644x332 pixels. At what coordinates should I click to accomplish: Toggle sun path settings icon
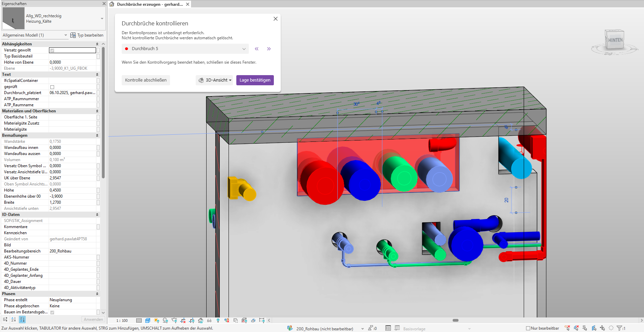[156, 320]
